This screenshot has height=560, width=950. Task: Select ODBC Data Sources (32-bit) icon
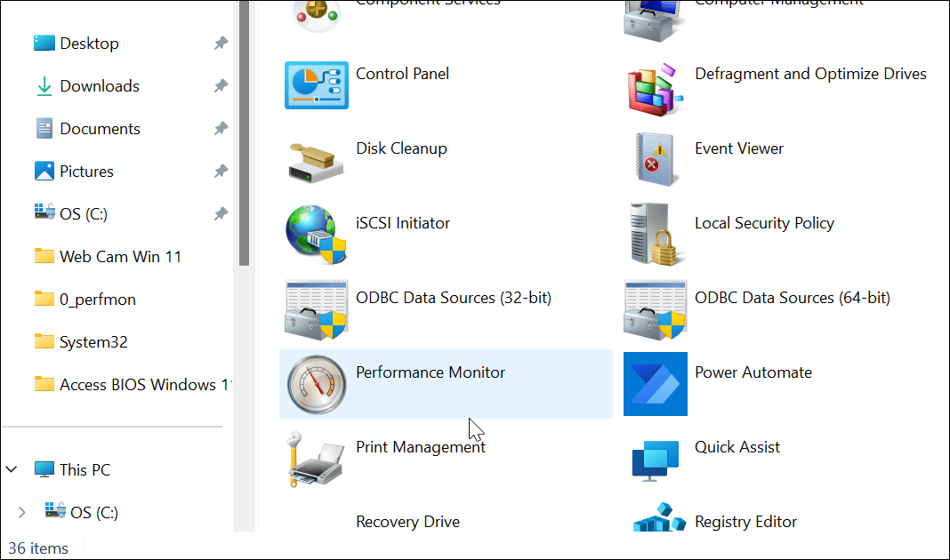pyautogui.click(x=316, y=309)
